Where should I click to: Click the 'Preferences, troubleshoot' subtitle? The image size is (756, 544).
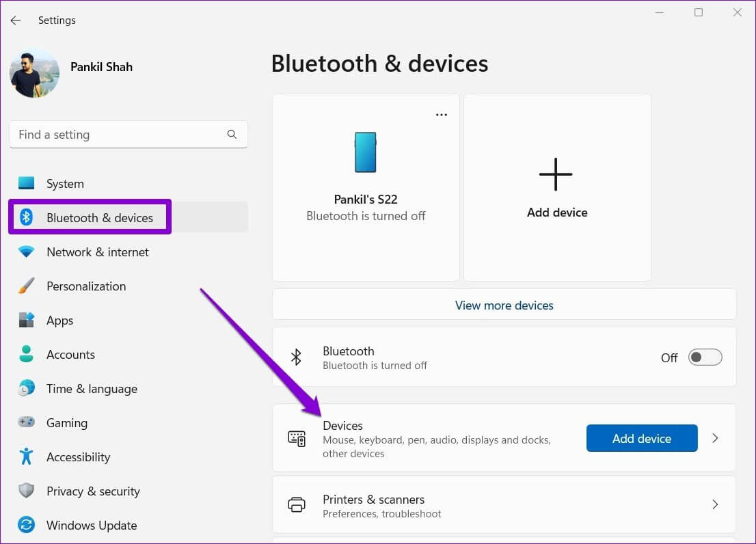point(382,514)
